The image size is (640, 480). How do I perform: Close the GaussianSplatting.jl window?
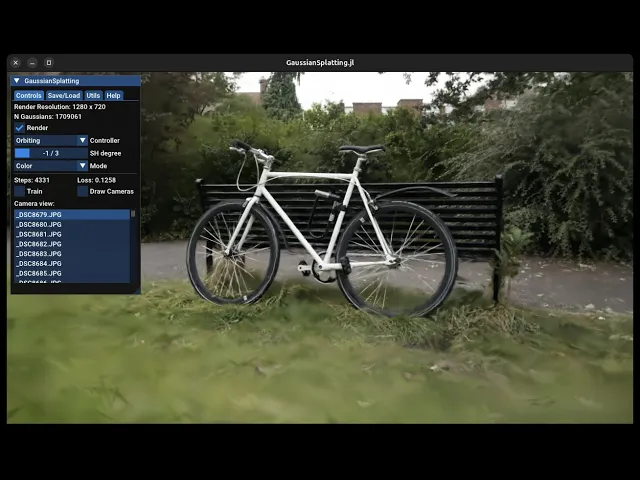tap(16, 62)
